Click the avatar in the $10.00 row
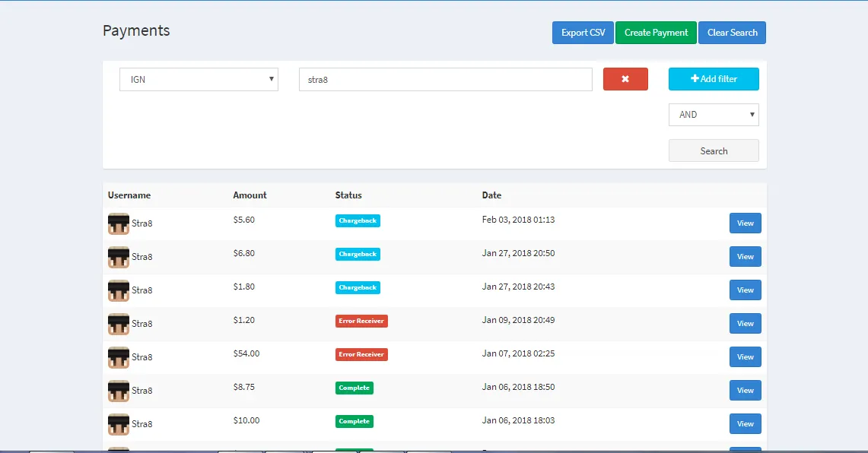The height and width of the screenshot is (453, 868). point(119,425)
